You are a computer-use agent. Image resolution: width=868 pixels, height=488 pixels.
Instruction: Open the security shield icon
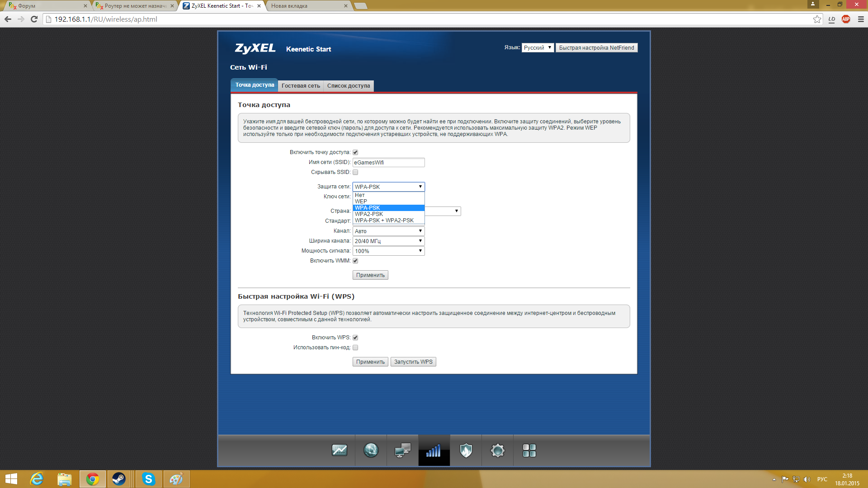tap(466, 450)
